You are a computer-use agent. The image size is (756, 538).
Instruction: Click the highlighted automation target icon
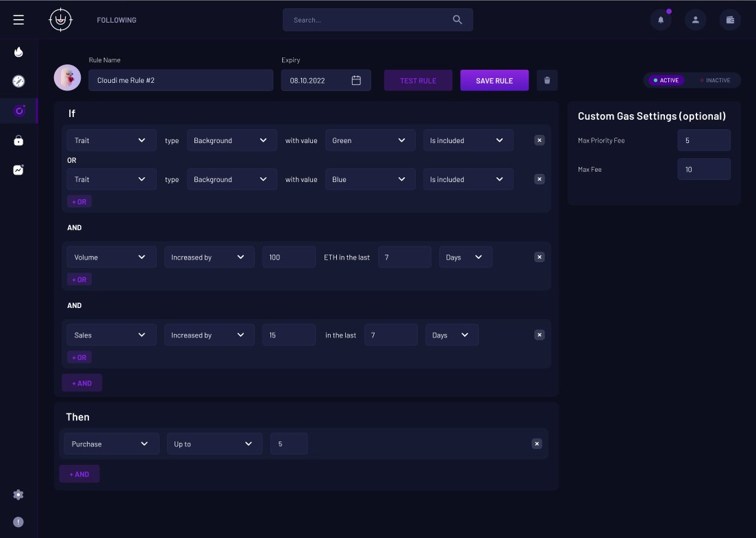click(x=18, y=110)
